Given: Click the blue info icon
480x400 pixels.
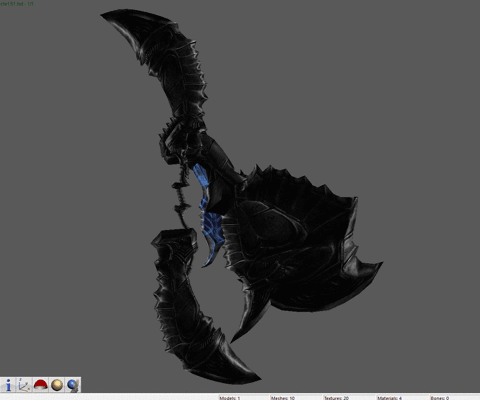Looking at the screenshot, I should pos(8,385).
